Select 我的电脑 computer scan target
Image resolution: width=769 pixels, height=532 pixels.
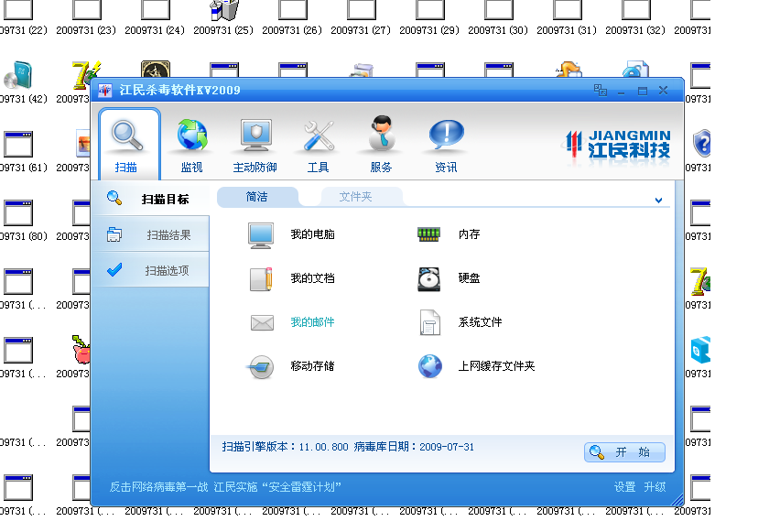[x=261, y=235]
